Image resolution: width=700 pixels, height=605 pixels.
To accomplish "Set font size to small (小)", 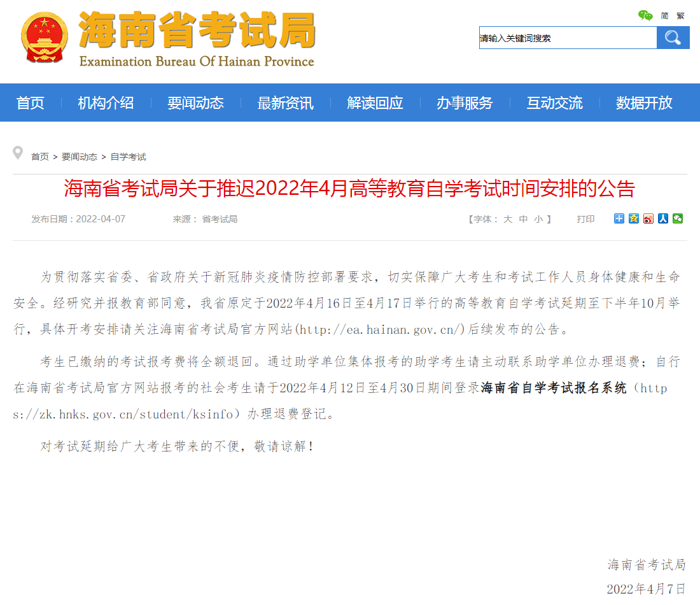I will pyautogui.click(x=538, y=219).
